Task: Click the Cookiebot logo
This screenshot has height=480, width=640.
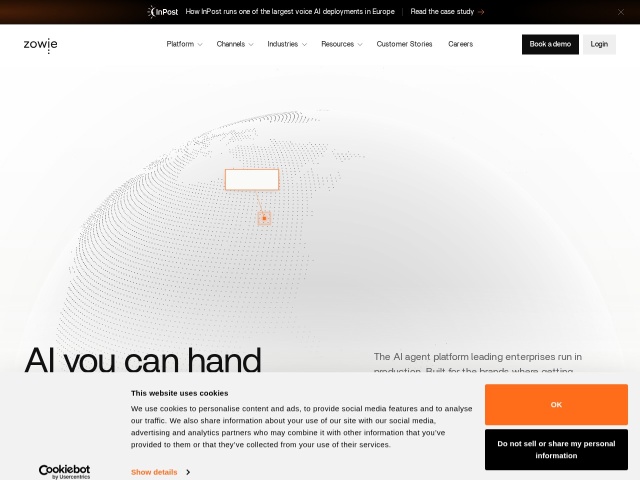Action: point(64,471)
